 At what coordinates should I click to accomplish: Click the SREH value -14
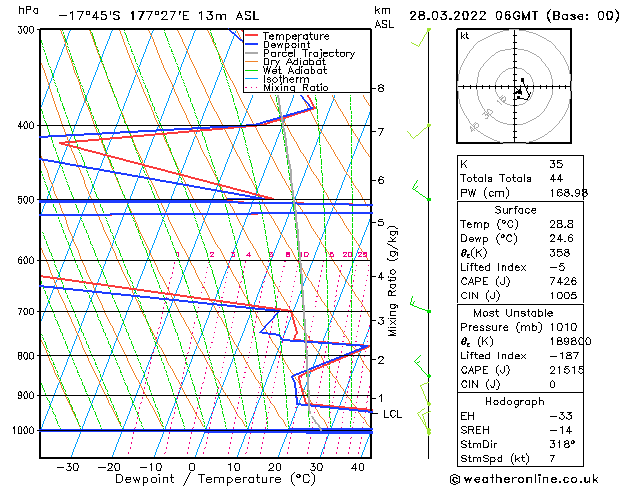(x=561, y=430)
